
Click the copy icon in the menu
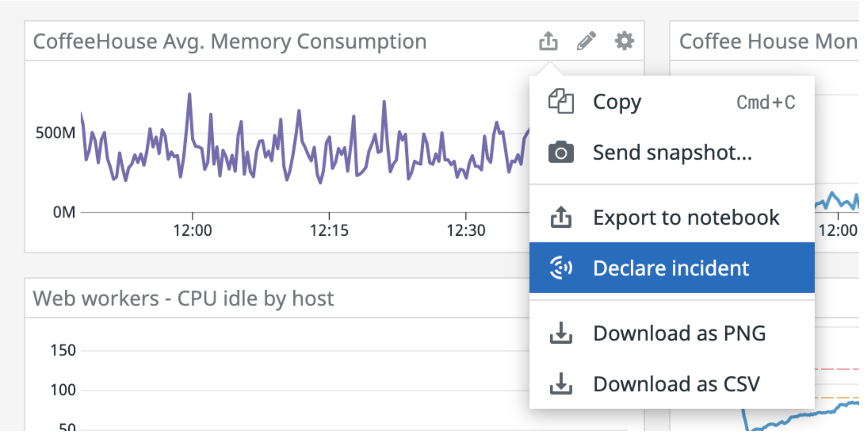(561, 102)
